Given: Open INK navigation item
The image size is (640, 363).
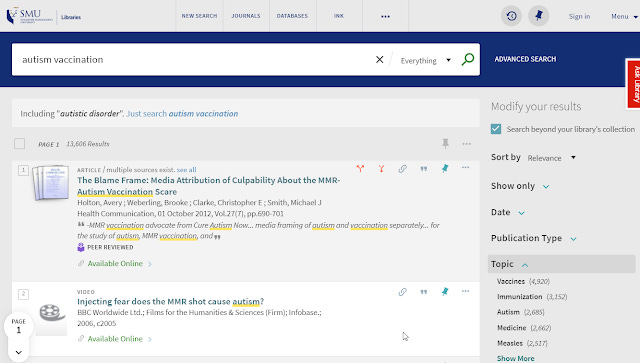Looking at the screenshot, I should coord(339,16).
